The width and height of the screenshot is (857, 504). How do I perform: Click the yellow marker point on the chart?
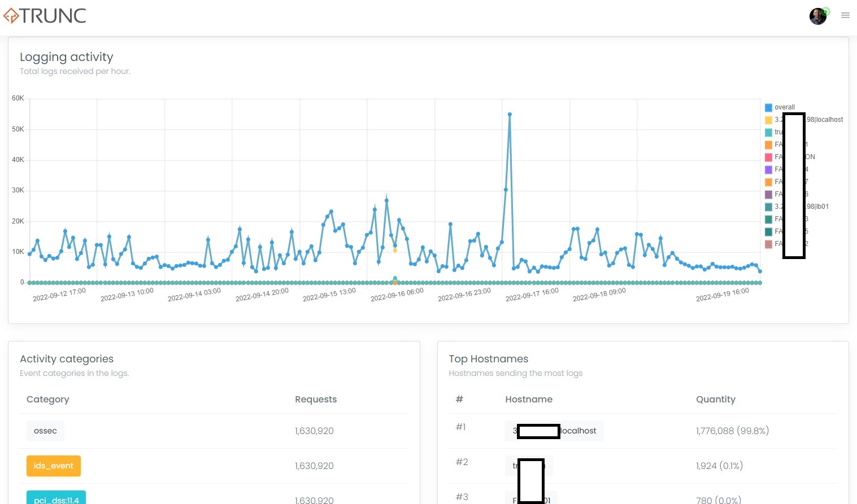(395, 249)
